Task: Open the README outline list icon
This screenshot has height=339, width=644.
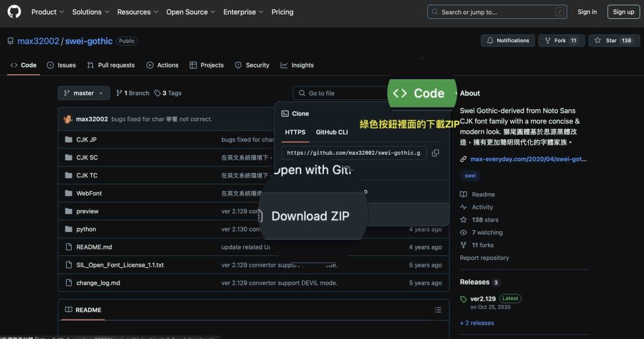Action: point(438,310)
